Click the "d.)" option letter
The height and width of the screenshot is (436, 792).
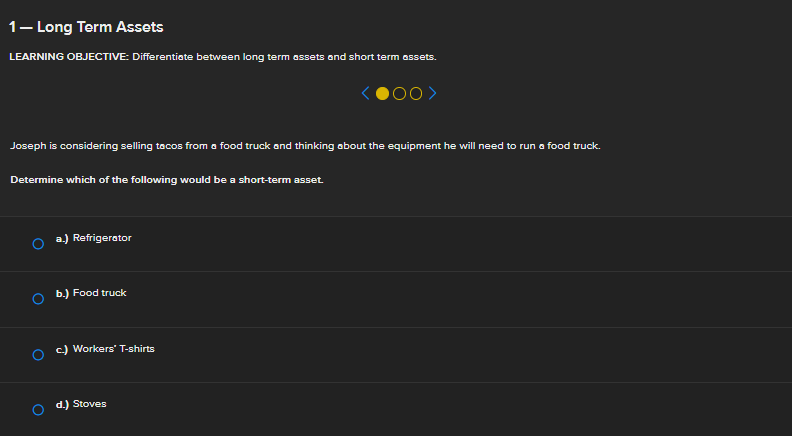tap(62, 404)
